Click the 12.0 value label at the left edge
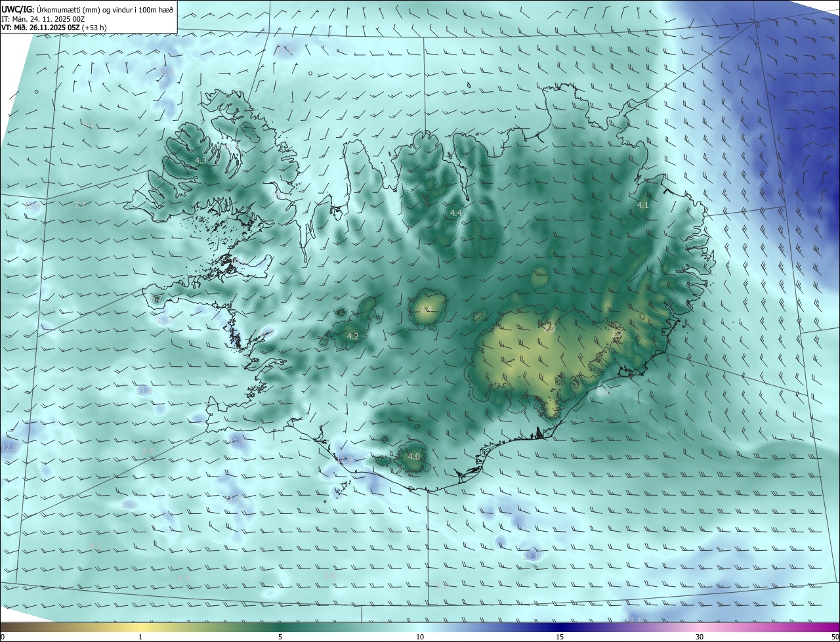The image size is (840, 642). pyautogui.click(x=9, y=447)
